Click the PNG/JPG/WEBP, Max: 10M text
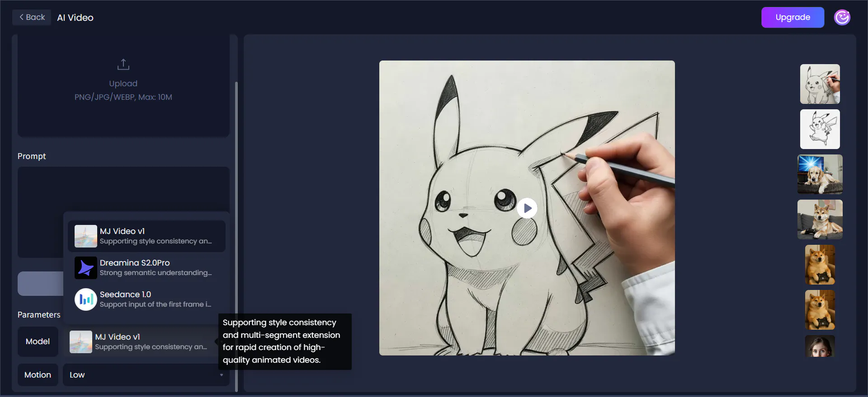Screen dimensions: 868x397 pyautogui.click(x=123, y=97)
